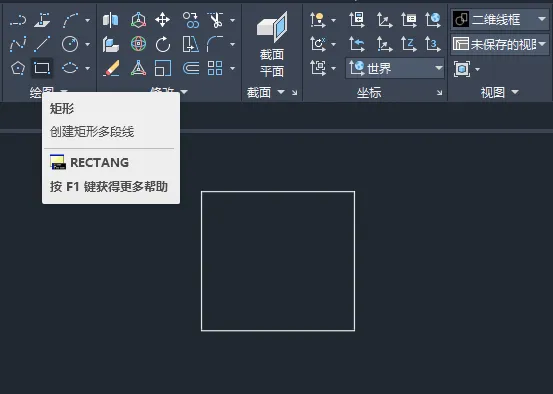The image size is (553, 394).
Task: Click the 坐标 panel title
Action: click(x=369, y=93)
